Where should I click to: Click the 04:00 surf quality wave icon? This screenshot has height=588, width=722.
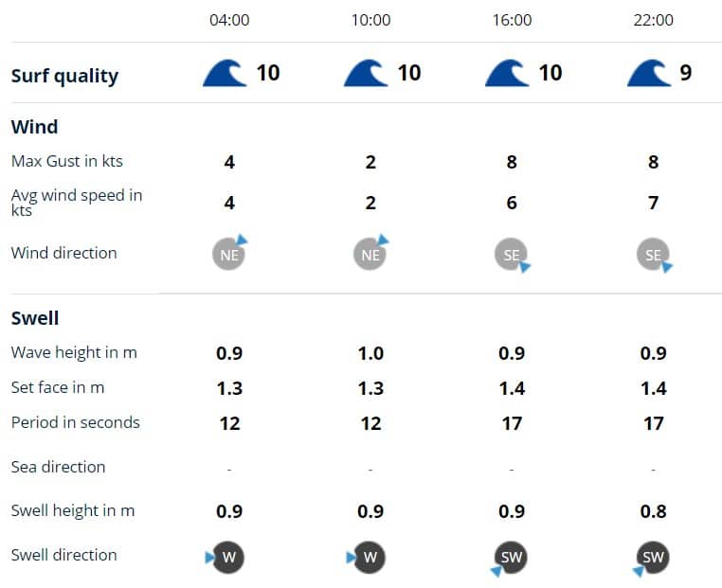click(225, 73)
